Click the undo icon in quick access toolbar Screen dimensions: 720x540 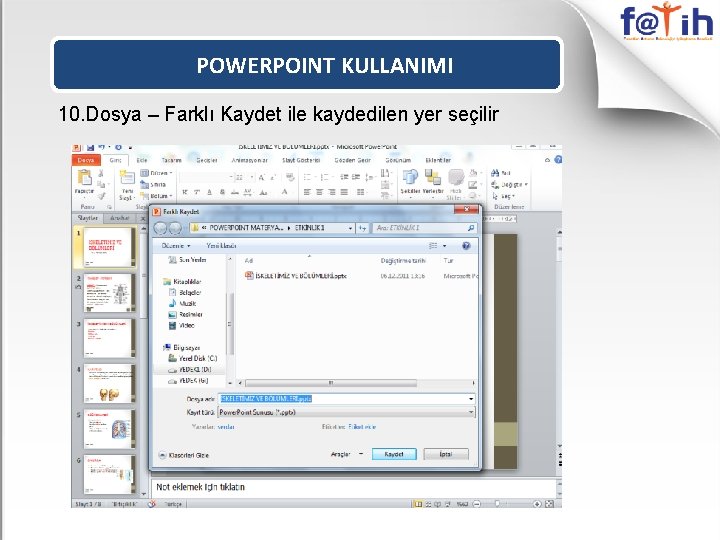[x=101, y=147]
